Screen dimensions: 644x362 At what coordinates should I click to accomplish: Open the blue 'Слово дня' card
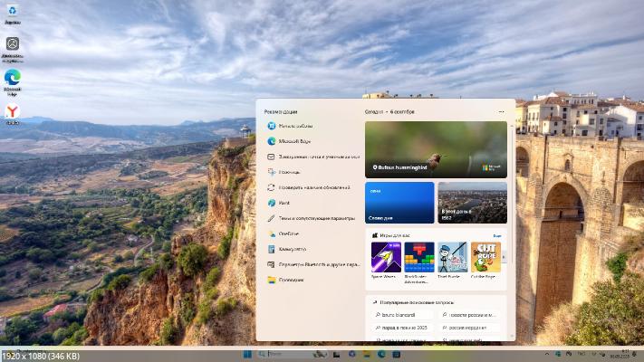[x=399, y=203]
